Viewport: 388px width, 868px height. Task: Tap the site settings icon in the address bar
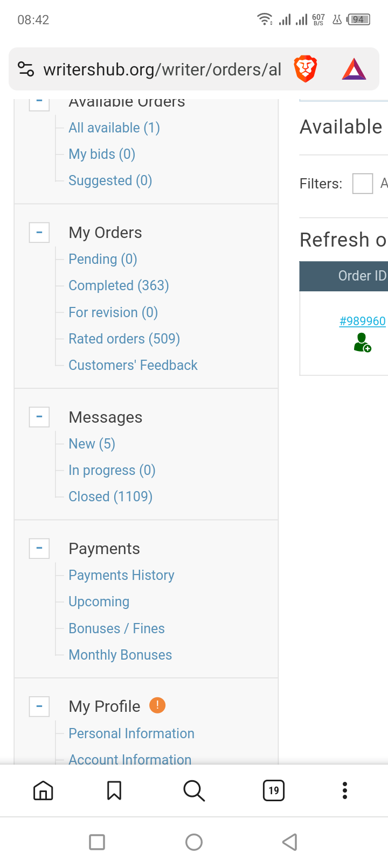[26, 69]
